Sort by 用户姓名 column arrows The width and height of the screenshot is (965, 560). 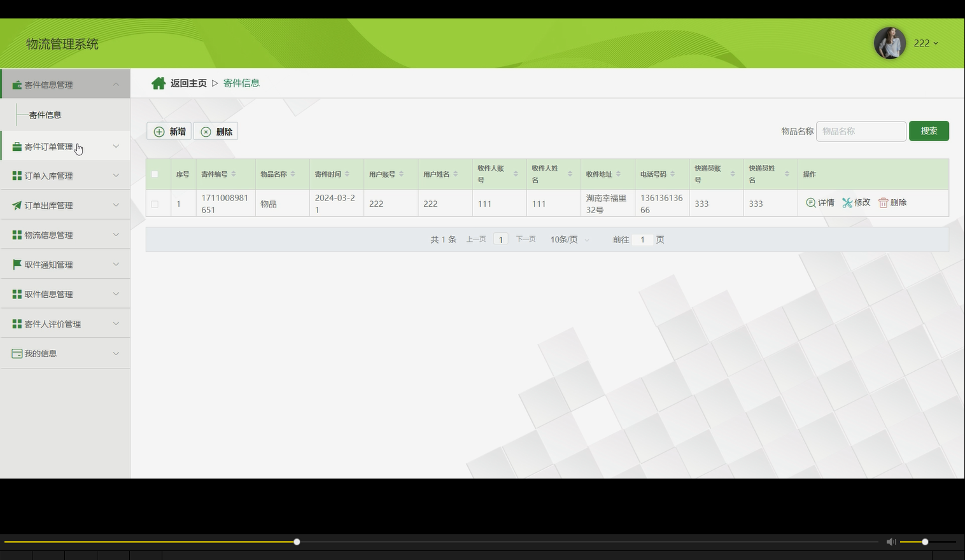coord(456,174)
